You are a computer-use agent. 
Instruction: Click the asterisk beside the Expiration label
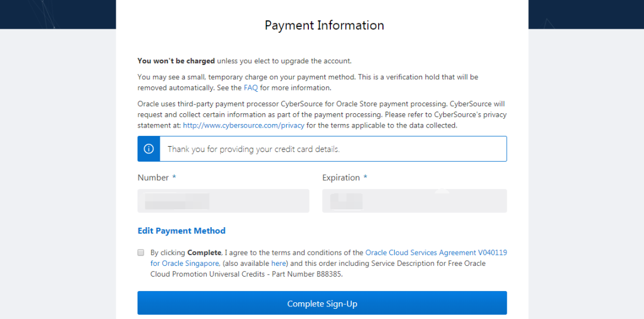365,178
